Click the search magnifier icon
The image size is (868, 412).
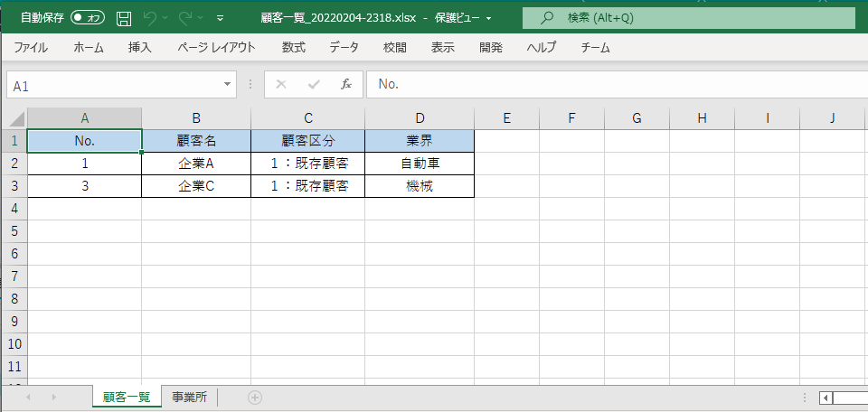(546, 18)
